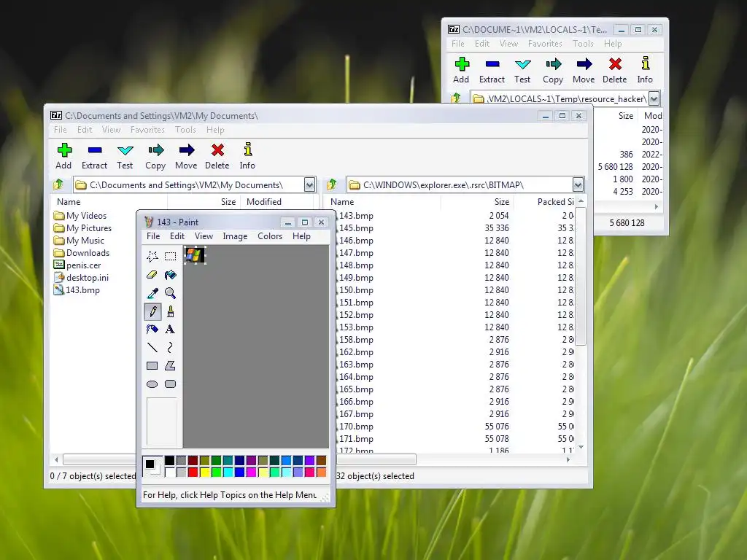Select 143.bmp in My Documents panel
This screenshot has height=560, width=747.
pos(77,290)
